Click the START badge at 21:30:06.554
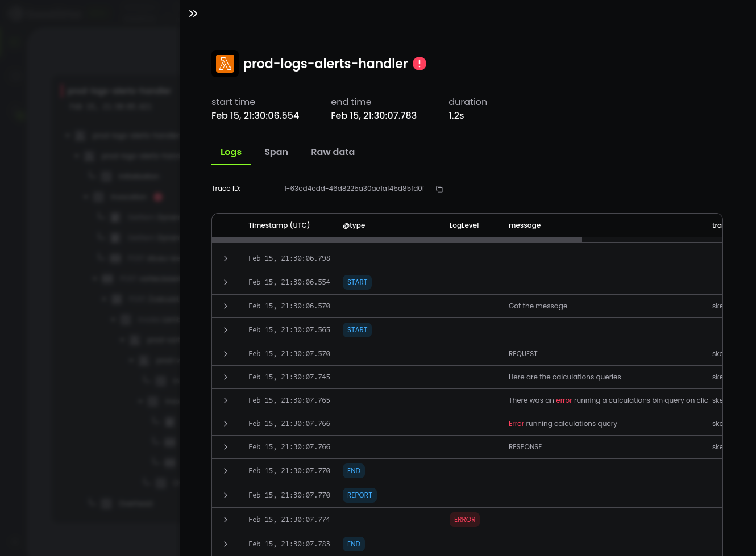Viewport: 756px width, 556px height. coord(357,282)
